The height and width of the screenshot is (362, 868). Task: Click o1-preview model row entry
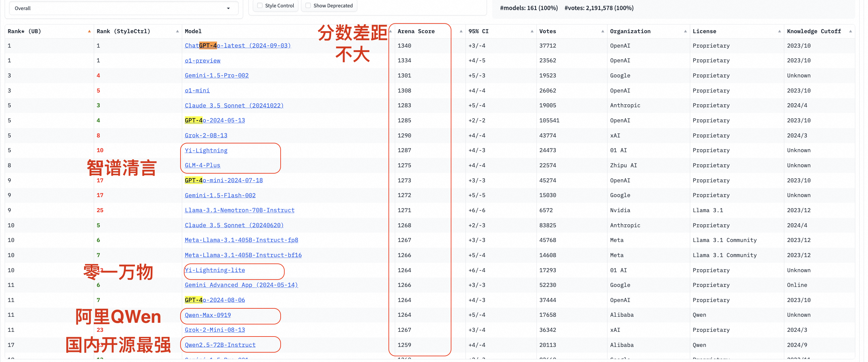click(x=202, y=60)
